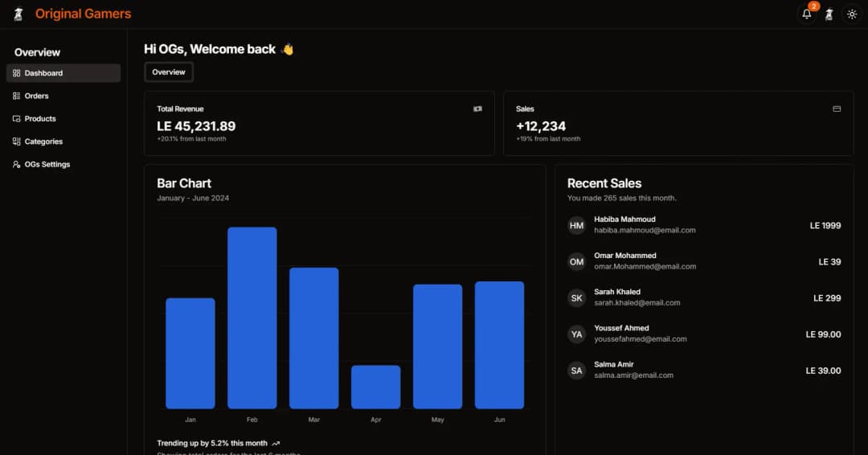Image resolution: width=868 pixels, height=455 pixels.
Task: Click salma.amir@email.com address
Action: [634, 375]
